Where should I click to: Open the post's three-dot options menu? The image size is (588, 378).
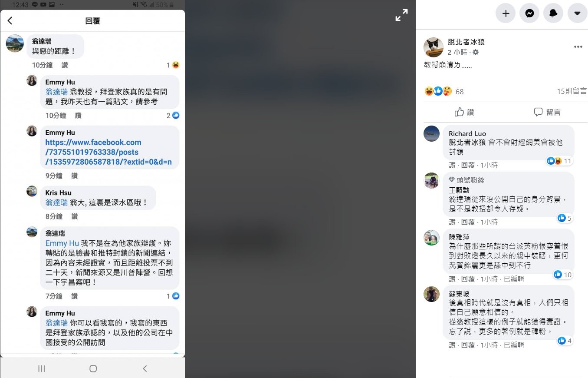point(578,47)
